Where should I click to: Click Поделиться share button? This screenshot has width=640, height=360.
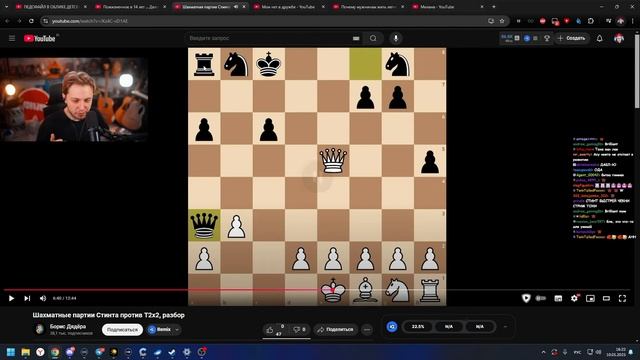(335, 329)
